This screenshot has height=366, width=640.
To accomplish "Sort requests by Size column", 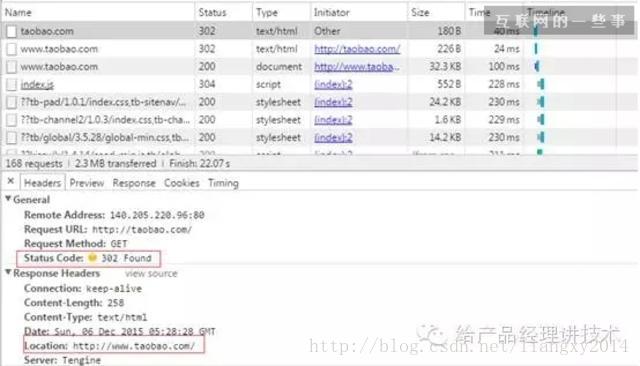I will (436, 12).
